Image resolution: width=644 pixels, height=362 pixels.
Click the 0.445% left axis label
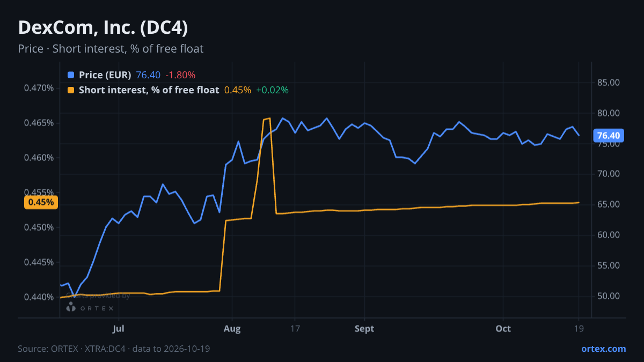(x=39, y=262)
